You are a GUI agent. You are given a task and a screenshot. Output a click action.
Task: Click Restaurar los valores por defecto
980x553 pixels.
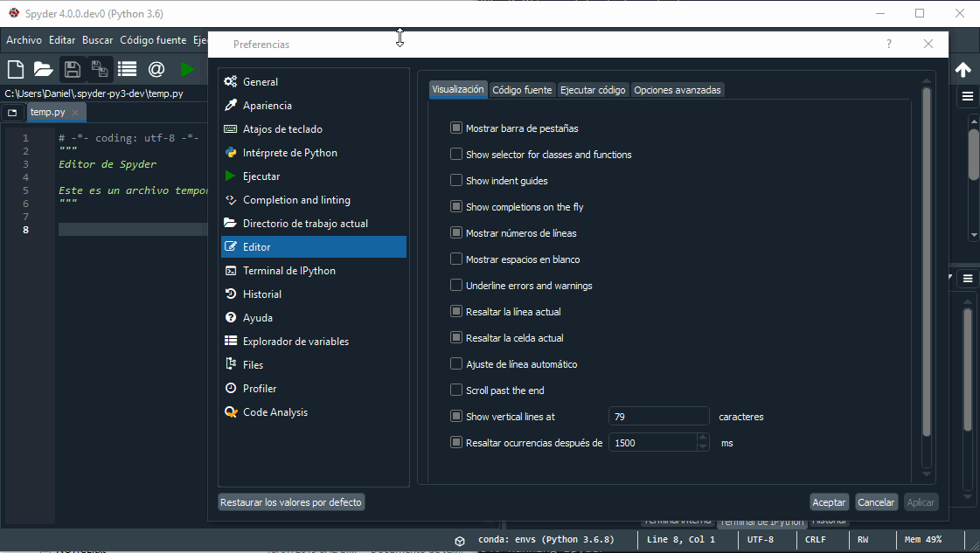(291, 502)
